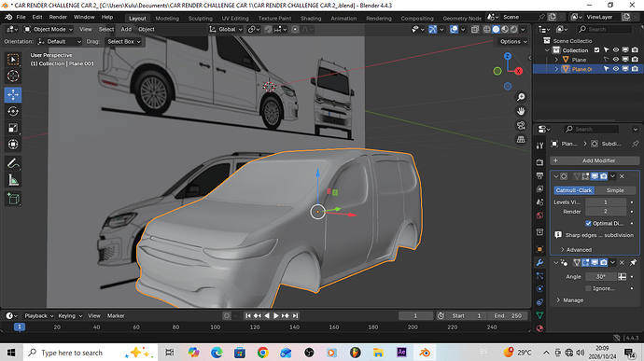The height and width of the screenshot is (361, 644).
Task: Open the Render menu
Action: [58, 17]
